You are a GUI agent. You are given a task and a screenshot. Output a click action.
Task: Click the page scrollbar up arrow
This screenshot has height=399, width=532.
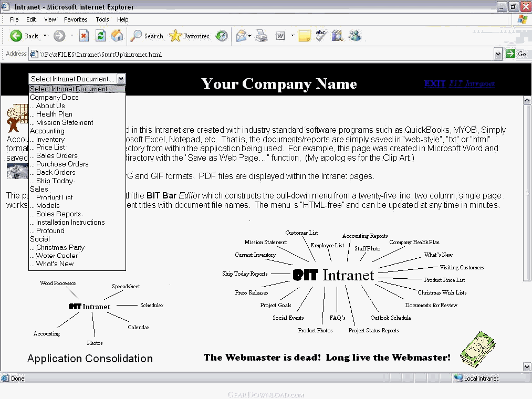(527, 100)
